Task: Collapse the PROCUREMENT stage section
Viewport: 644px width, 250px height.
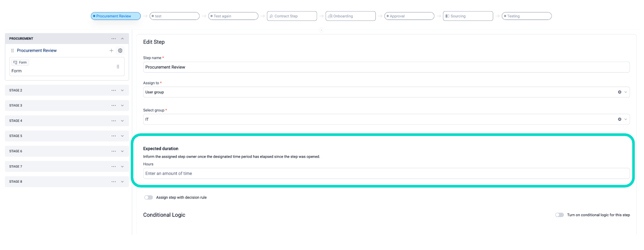Action: [122, 39]
